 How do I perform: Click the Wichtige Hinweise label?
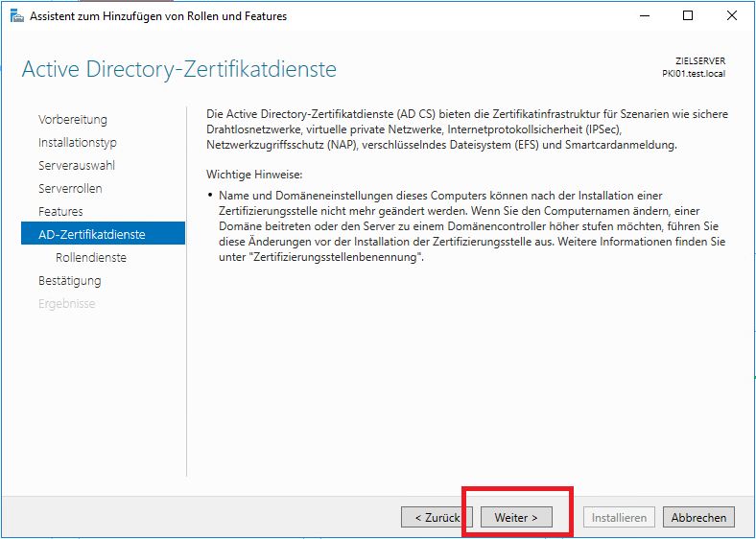254,176
